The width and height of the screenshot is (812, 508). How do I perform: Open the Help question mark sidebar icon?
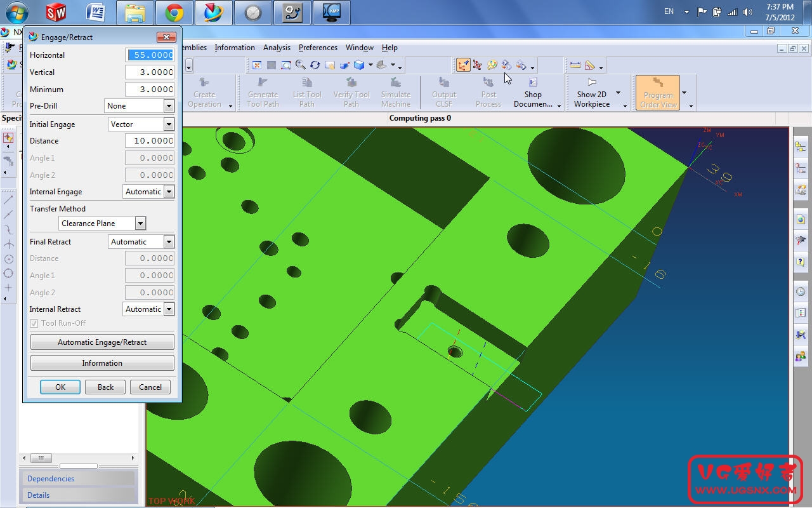[x=801, y=262]
